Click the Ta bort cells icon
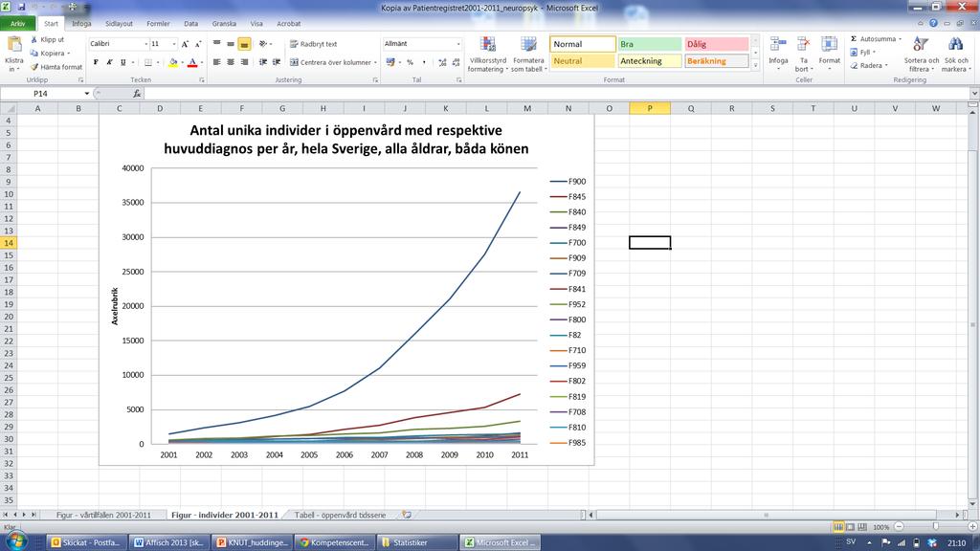The image size is (980, 551). point(803,45)
